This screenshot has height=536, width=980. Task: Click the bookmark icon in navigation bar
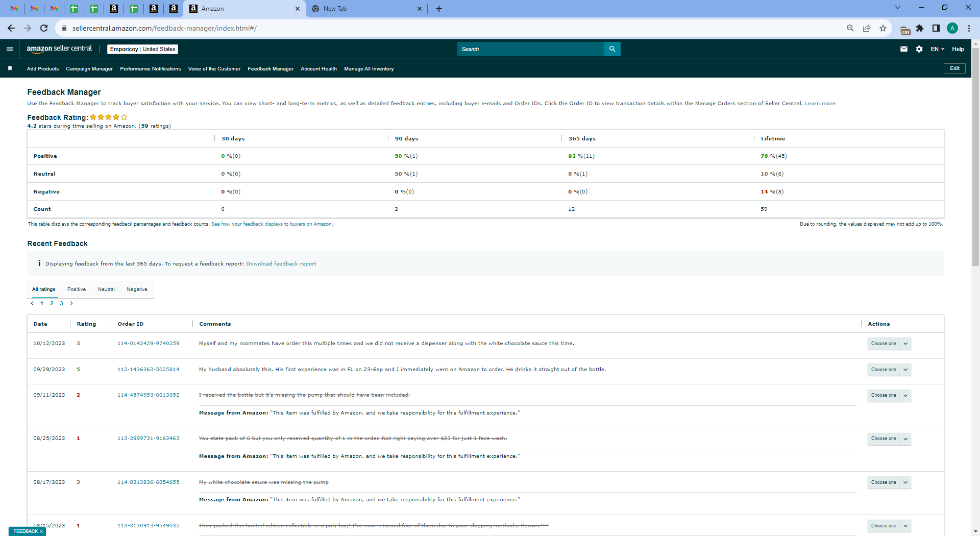click(x=10, y=68)
